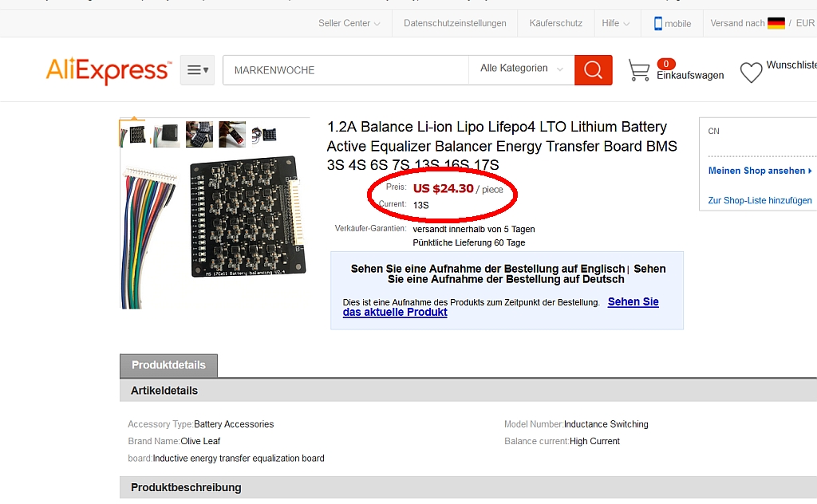The width and height of the screenshot is (817, 504).
Task: Click the mobile phone icon
Action: point(658,23)
